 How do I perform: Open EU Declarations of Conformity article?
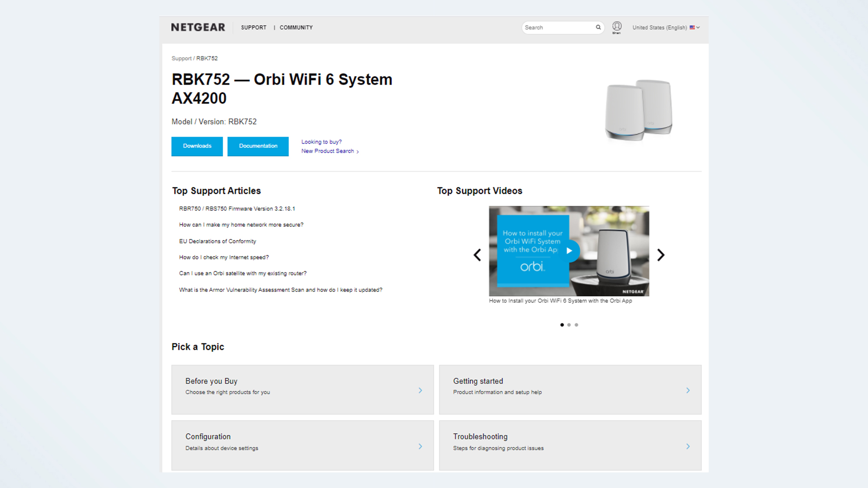tap(217, 241)
